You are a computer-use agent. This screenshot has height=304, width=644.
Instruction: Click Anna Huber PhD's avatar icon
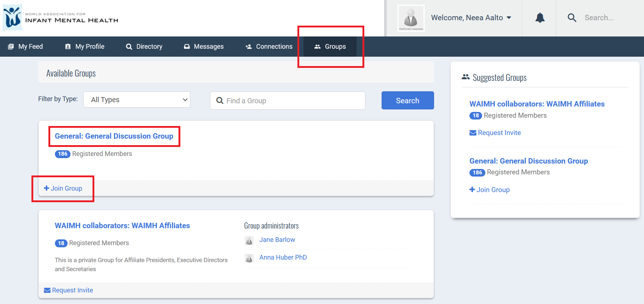pos(249,258)
